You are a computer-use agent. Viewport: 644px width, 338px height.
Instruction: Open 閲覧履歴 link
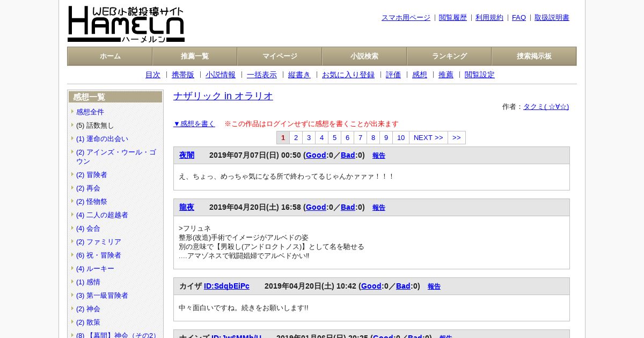(453, 18)
